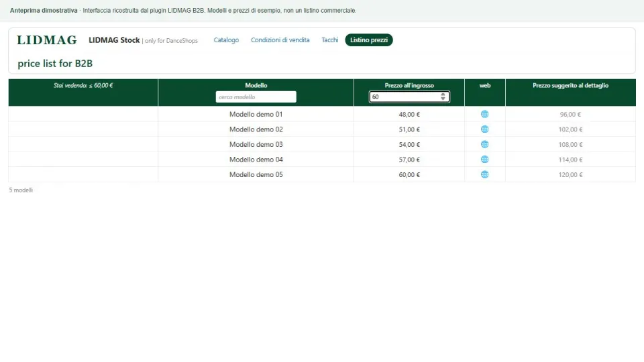
Task: Open web globe icon for Modello demo 01
Action: pos(484,114)
